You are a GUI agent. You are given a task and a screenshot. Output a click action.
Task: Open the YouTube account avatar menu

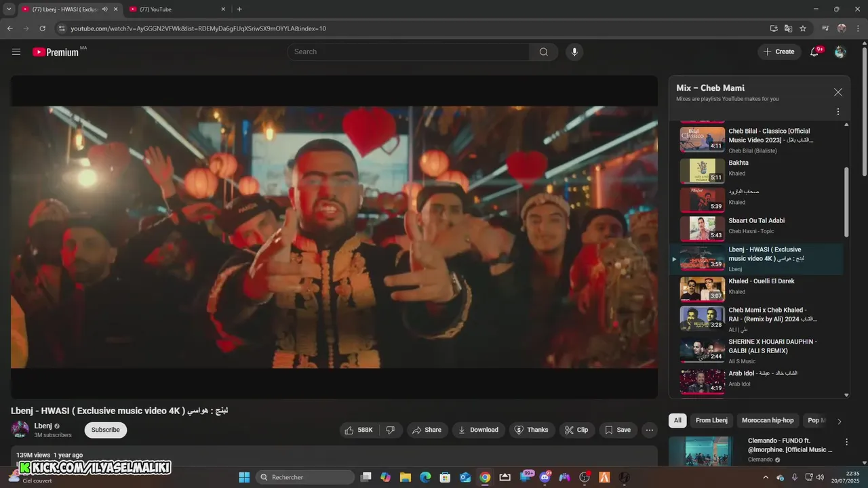(840, 52)
